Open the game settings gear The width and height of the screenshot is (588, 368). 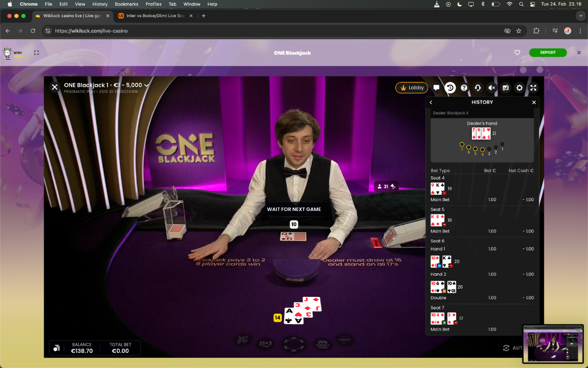point(519,88)
